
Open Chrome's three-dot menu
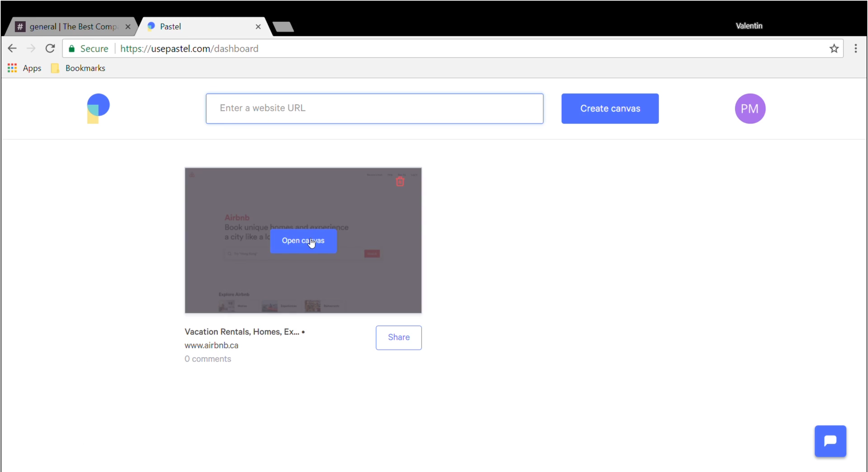click(855, 48)
